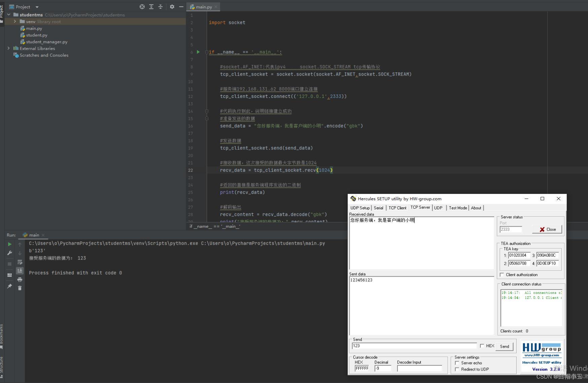
Task: Expand the venv folder
Action: (15, 22)
